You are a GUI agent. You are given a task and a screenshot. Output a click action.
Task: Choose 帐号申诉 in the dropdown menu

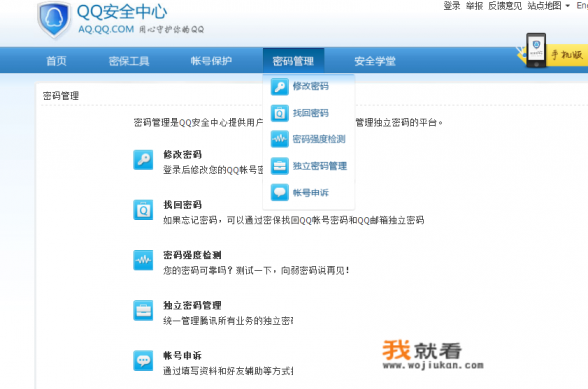[x=310, y=192]
